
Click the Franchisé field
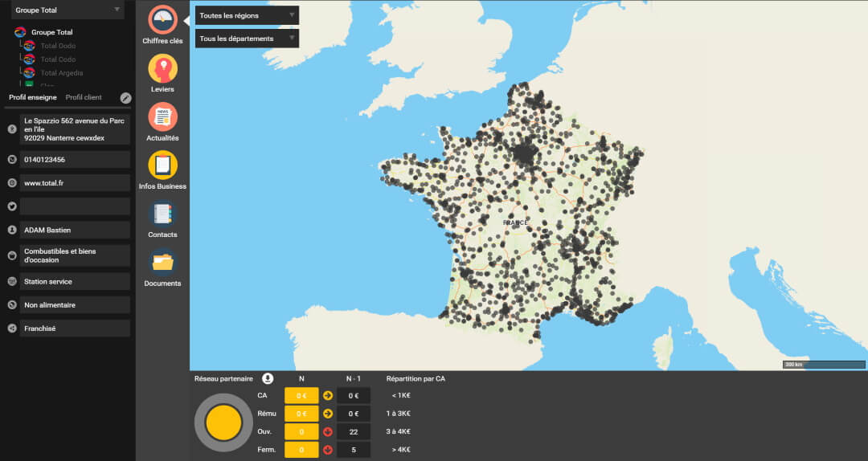[x=75, y=328]
